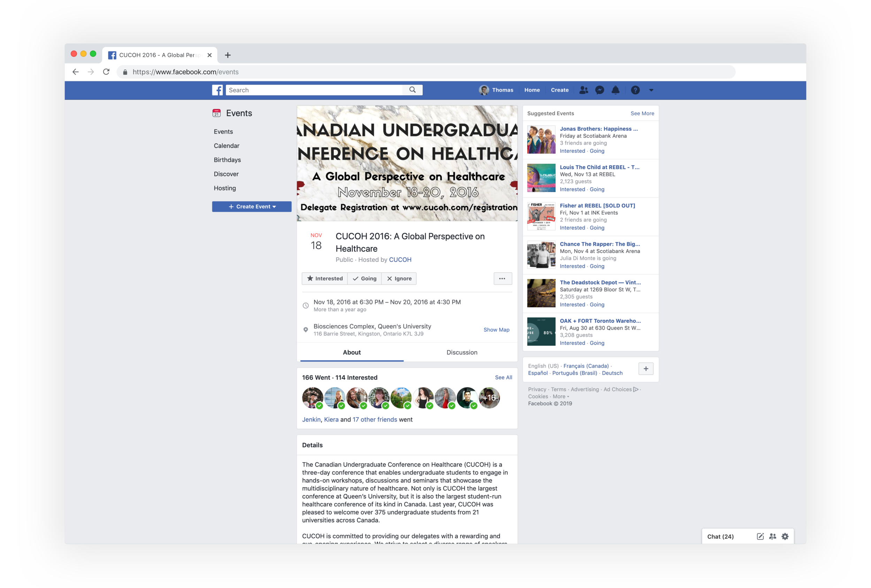Mark Interested on the CUCOH event
The width and height of the screenshot is (871, 588).
(x=325, y=279)
